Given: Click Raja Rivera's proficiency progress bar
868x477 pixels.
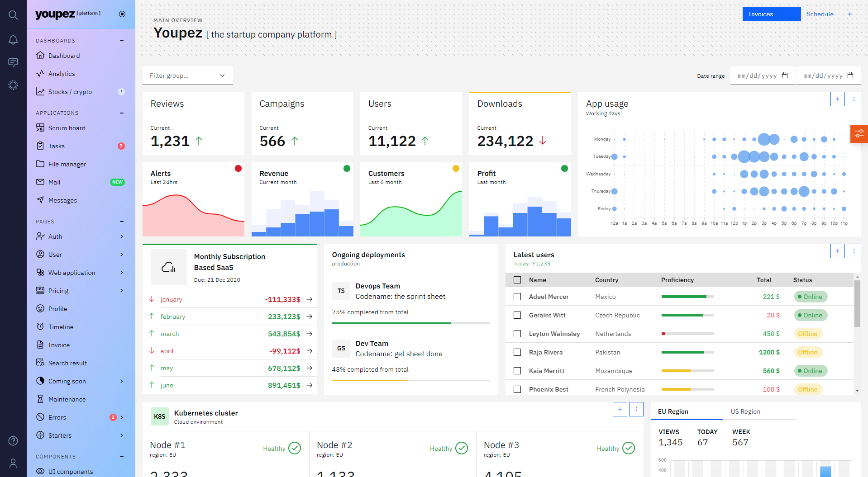Looking at the screenshot, I should coord(687,352).
